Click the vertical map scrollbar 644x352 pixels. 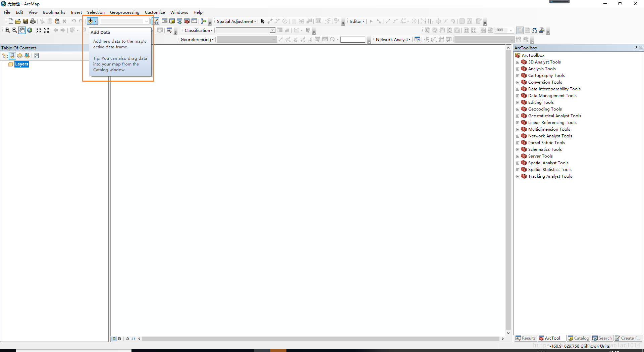tap(508, 190)
